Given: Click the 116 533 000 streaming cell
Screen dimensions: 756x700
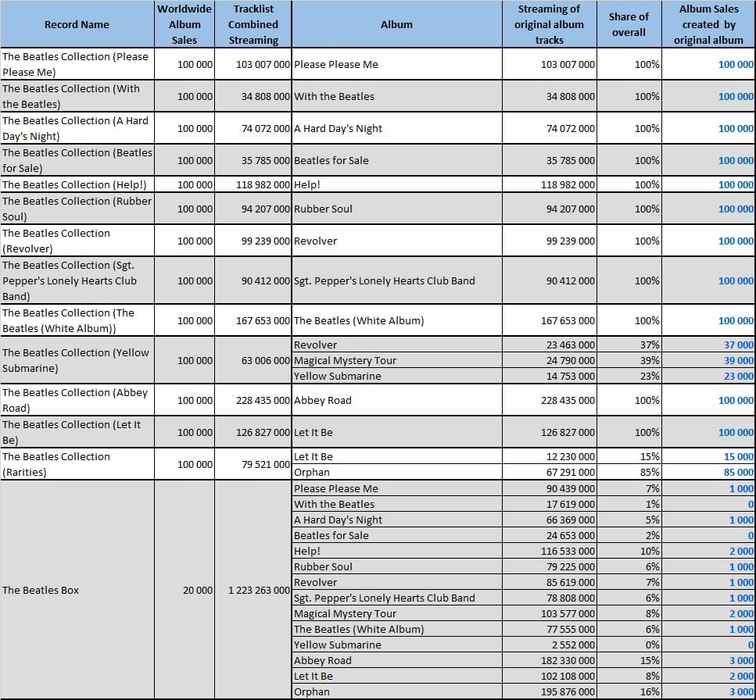Looking at the screenshot, I should [549, 551].
